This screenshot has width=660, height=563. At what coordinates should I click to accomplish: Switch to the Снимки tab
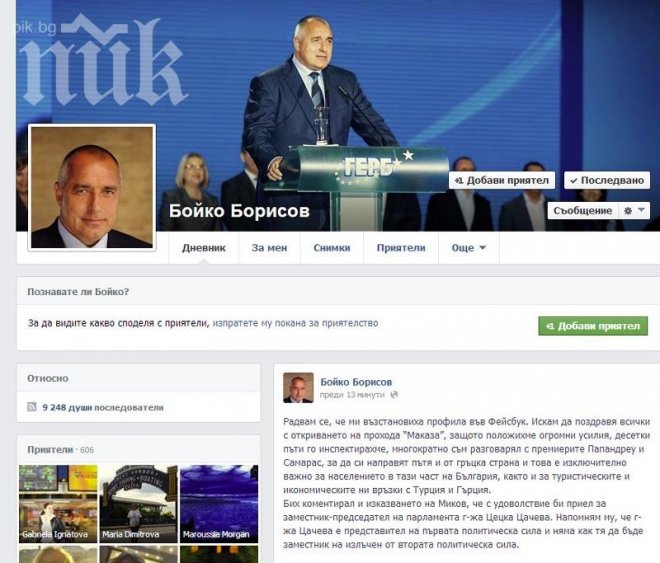(x=332, y=248)
